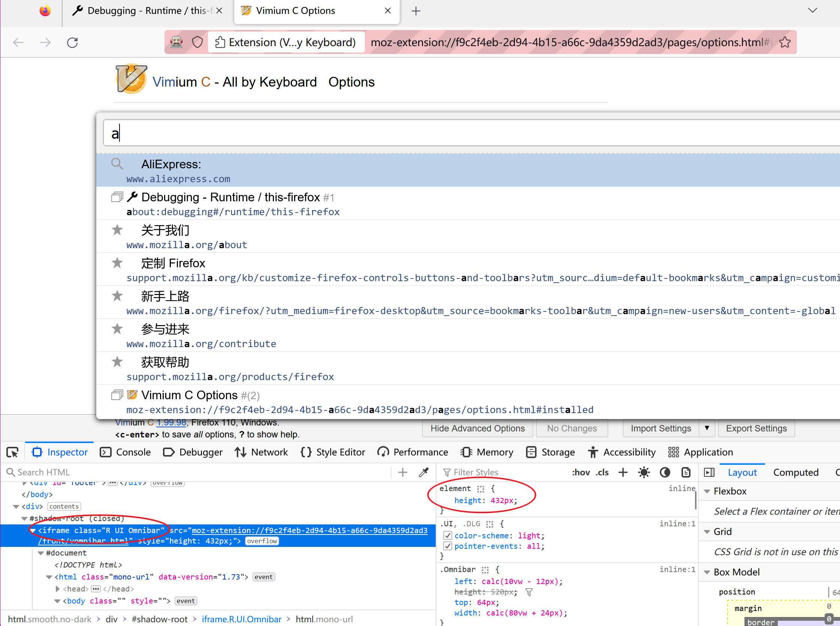Viewport: 840px width, 626px height.
Task: Click the Export Settings button
Action: 756,428
